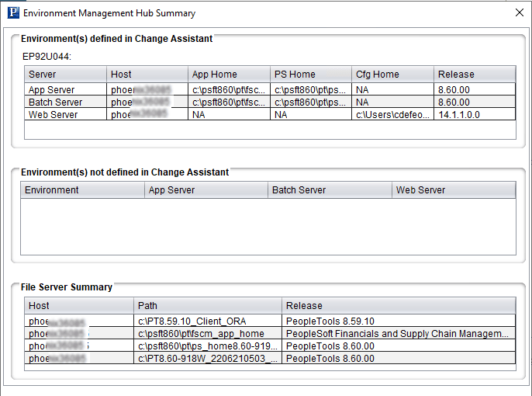Select c:\PT8.59.10_Client_ORA path row
Viewport: 532px width, 396px height.
click(x=208, y=321)
